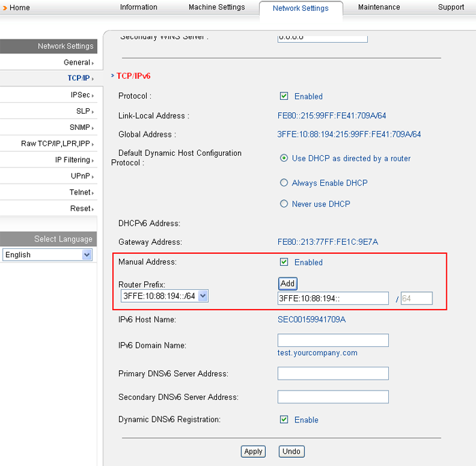Toggle Dynamic DNSv6 Registration Enable checkbox
Viewport: 476px width, 466px height.
284,420
